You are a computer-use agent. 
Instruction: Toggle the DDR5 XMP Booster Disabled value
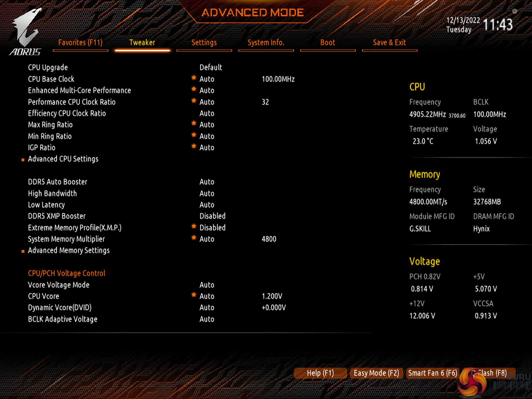click(x=212, y=216)
